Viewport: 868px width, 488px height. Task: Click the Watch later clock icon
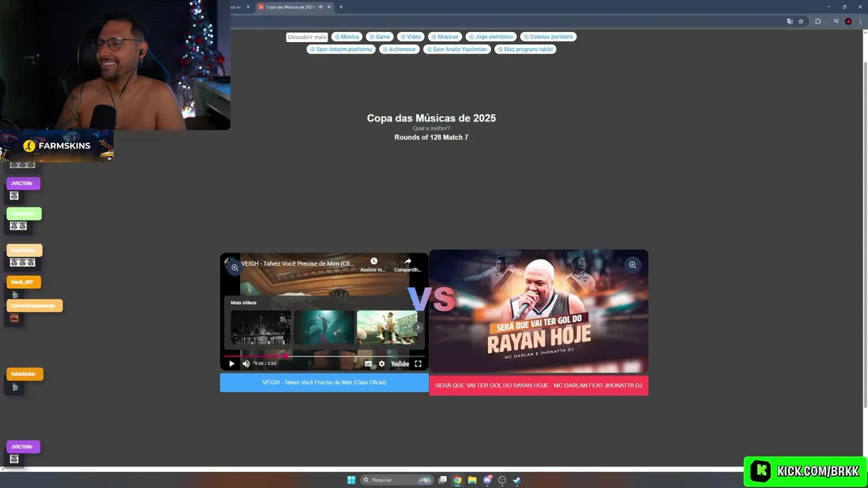click(x=374, y=261)
